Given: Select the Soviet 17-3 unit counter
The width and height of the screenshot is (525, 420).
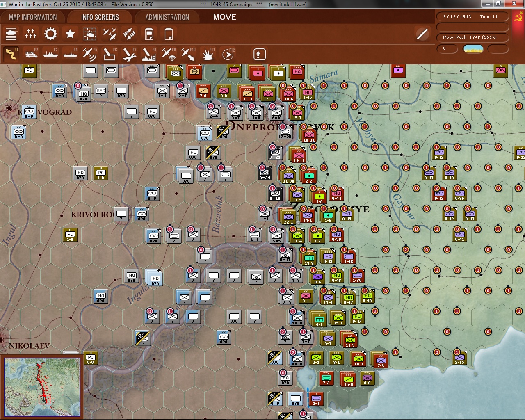Looking at the screenshot, I should [268, 94].
